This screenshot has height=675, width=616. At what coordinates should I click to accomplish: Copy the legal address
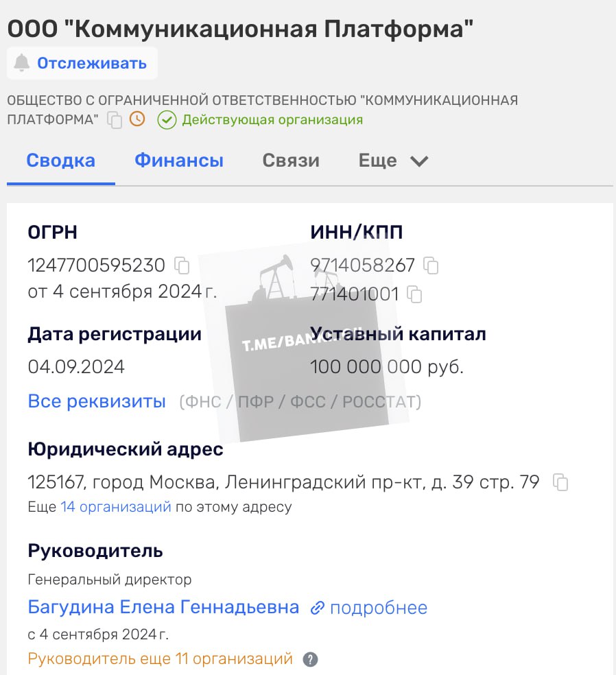click(x=560, y=482)
